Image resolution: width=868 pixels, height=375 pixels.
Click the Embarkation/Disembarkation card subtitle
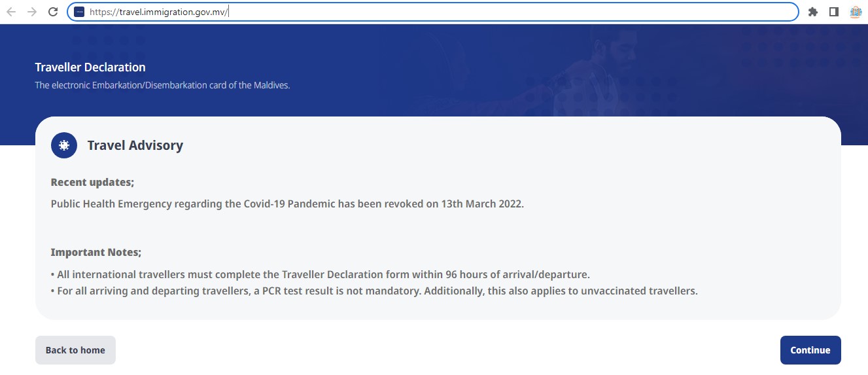click(x=162, y=85)
